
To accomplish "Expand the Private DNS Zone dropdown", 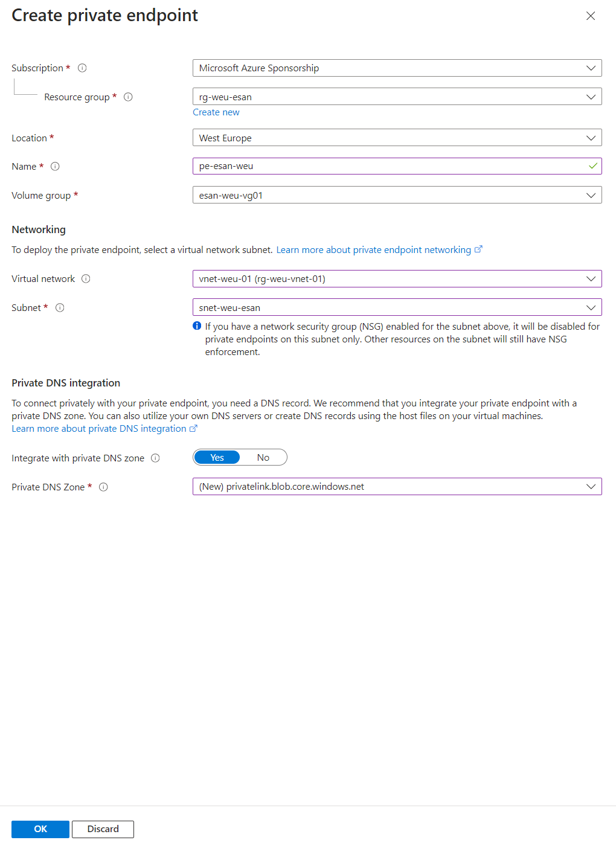I will [397, 487].
